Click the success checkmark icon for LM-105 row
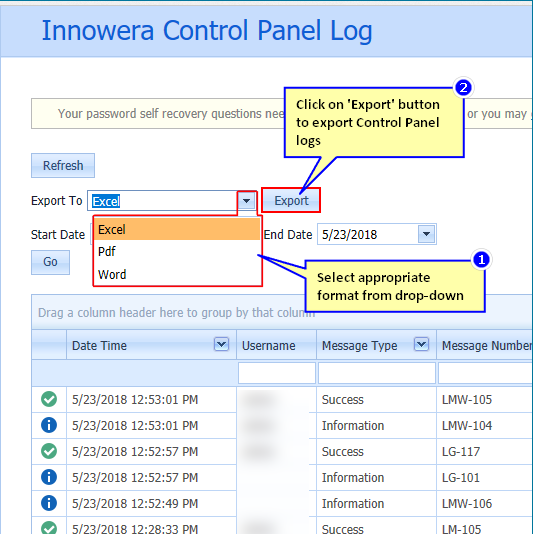The height and width of the screenshot is (534, 533). (x=49, y=528)
